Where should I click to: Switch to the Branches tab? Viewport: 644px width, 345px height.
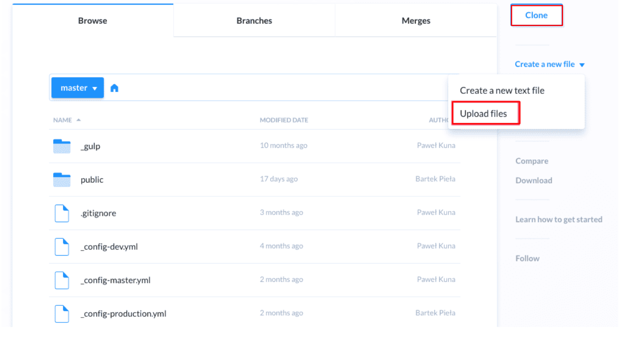[x=254, y=21]
